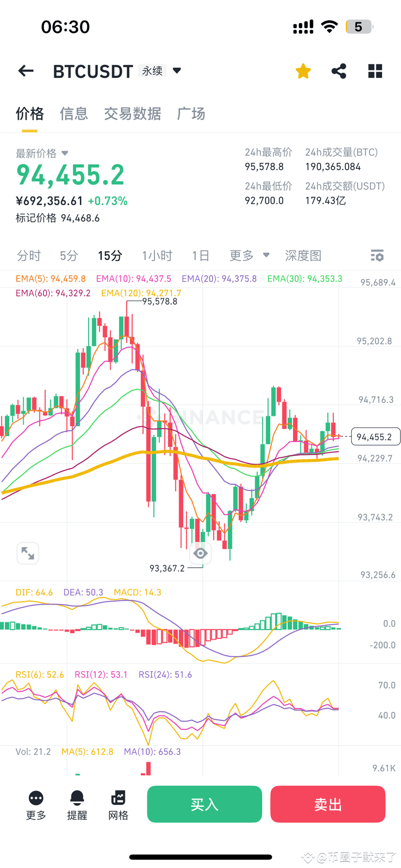Switch to the 交易数据 tab
The height and width of the screenshot is (868, 401).
[x=133, y=114]
